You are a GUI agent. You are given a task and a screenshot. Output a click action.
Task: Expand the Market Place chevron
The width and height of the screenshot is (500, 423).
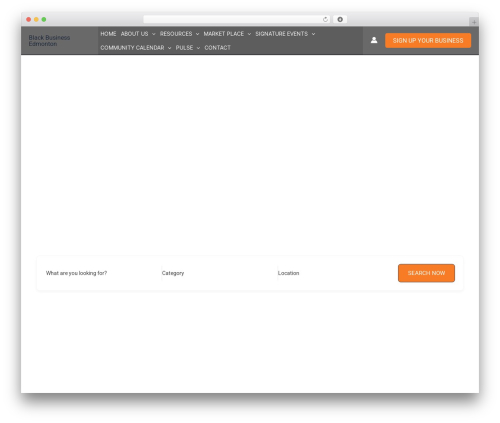click(x=249, y=34)
